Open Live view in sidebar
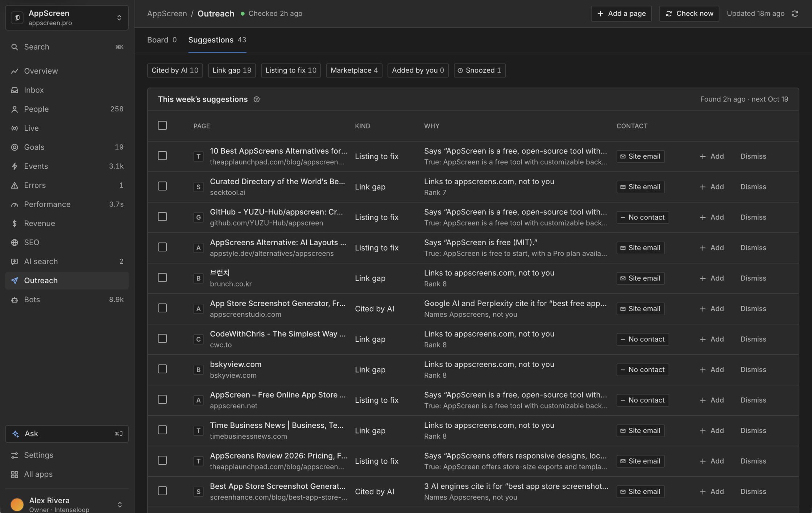 point(67,128)
